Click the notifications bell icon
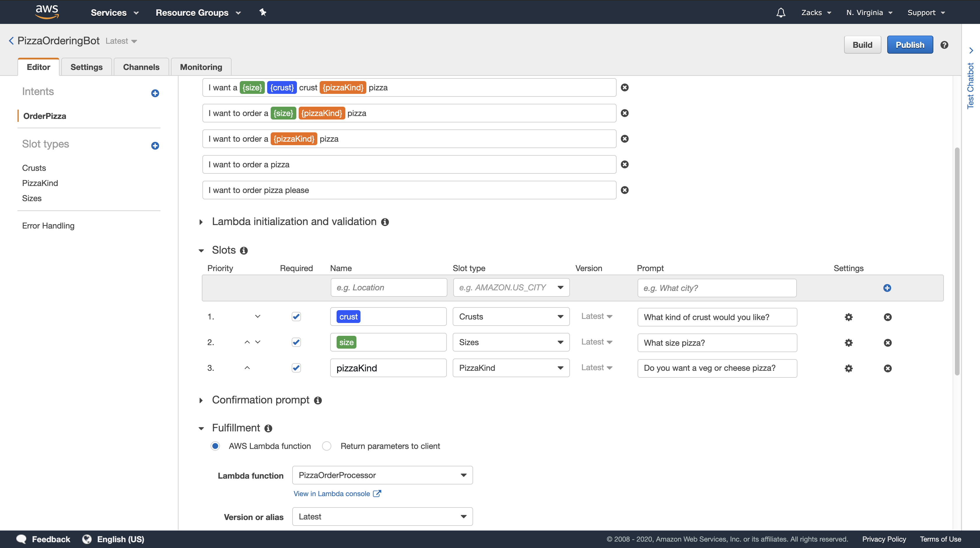This screenshot has width=980, height=548. click(x=781, y=13)
